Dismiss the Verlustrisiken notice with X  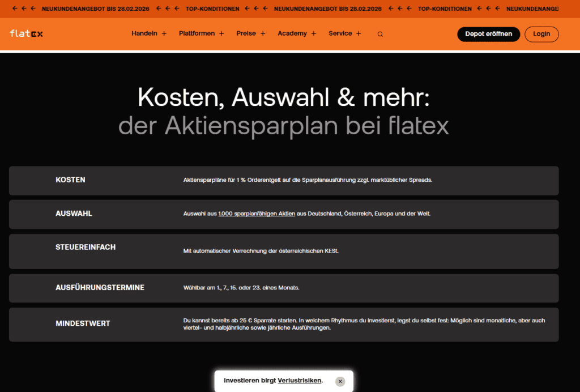pyautogui.click(x=340, y=381)
